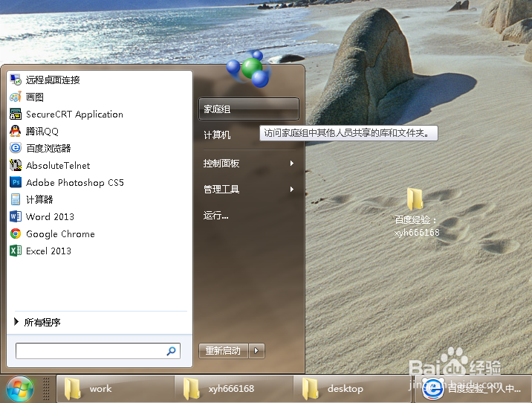This screenshot has width=532, height=403.
Task: Click the Windows Start orb
Action: [x=19, y=389]
